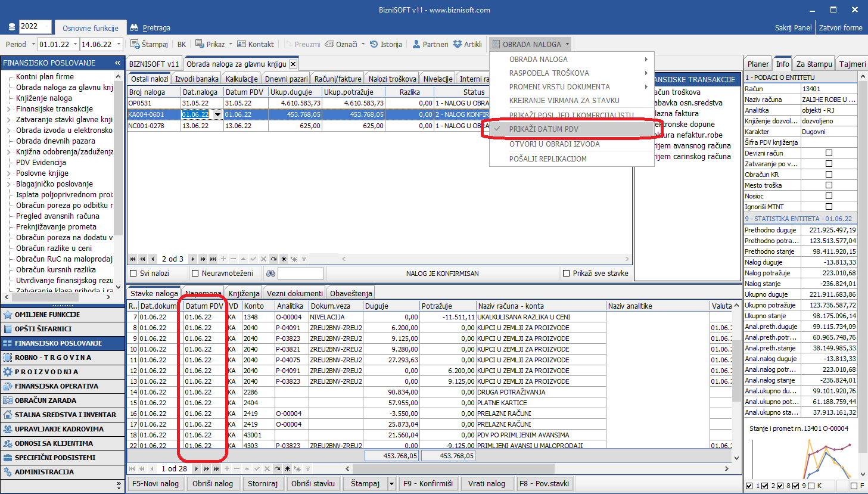Screen dimensions: 868x494
Task: Tick the Neuravnoteženi checkbox
Action: click(195, 274)
